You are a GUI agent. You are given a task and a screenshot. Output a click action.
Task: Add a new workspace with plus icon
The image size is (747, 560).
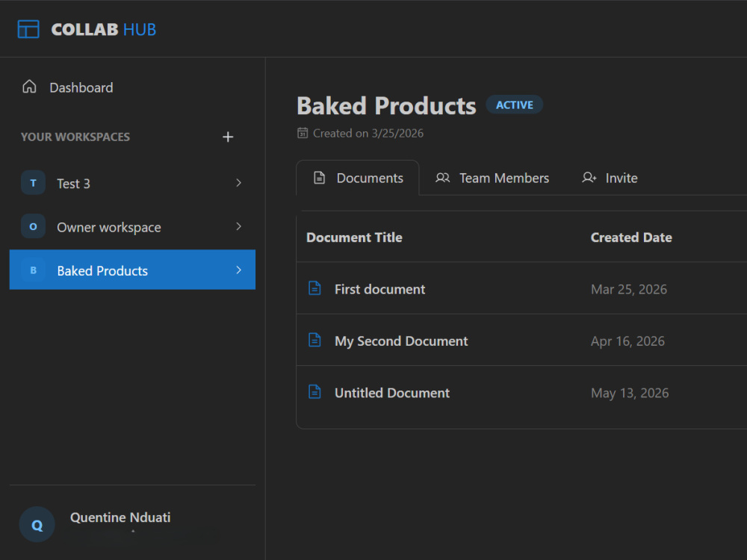tap(228, 137)
